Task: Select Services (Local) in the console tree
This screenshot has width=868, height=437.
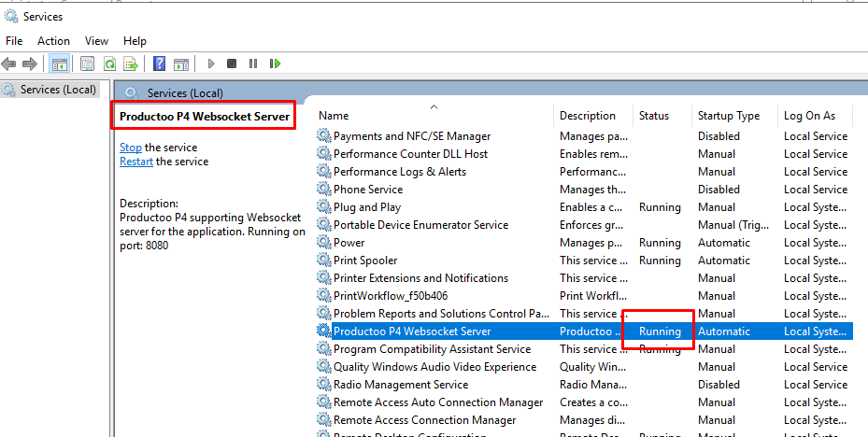Action: (x=58, y=90)
